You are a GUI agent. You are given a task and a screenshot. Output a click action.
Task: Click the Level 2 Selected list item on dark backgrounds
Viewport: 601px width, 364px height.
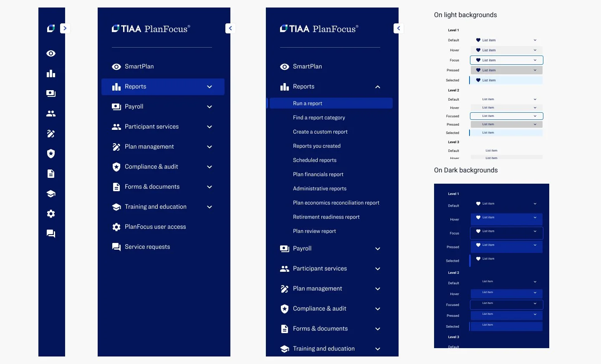tap(506, 326)
